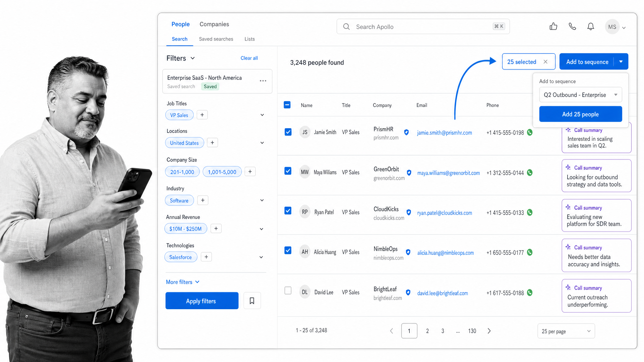
Task: Open the 25 per page dropdown
Action: (x=566, y=331)
